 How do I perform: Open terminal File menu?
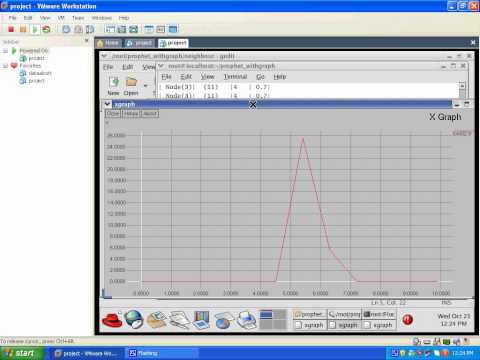point(166,77)
